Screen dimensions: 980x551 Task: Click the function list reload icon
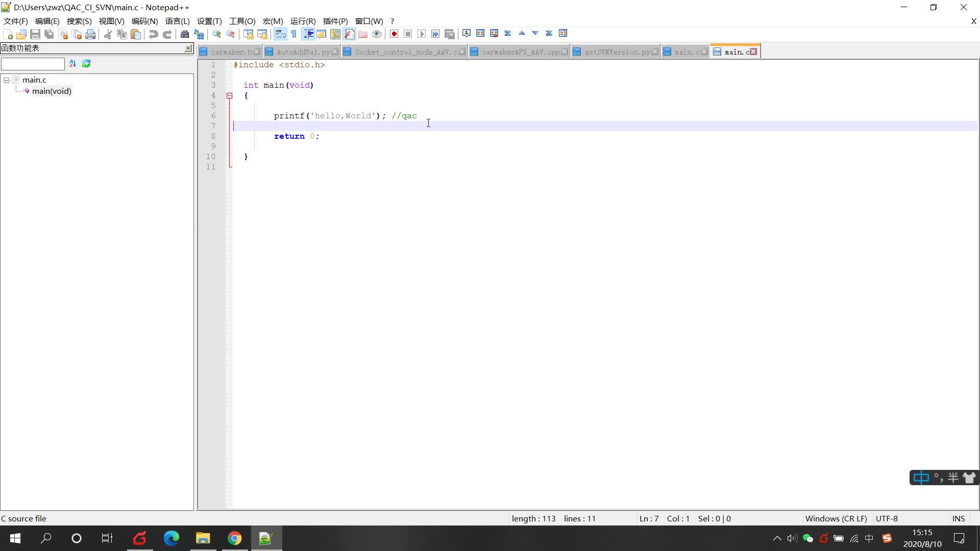coord(86,64)
